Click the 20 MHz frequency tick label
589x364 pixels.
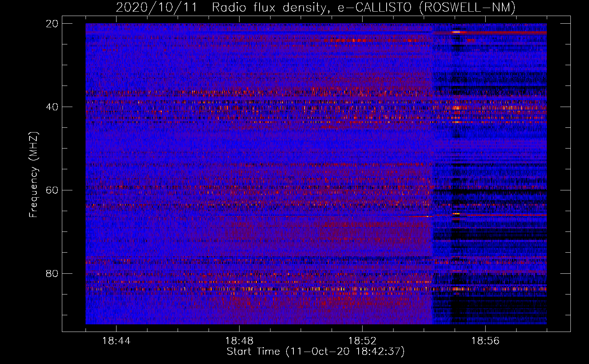pos(52,24)
